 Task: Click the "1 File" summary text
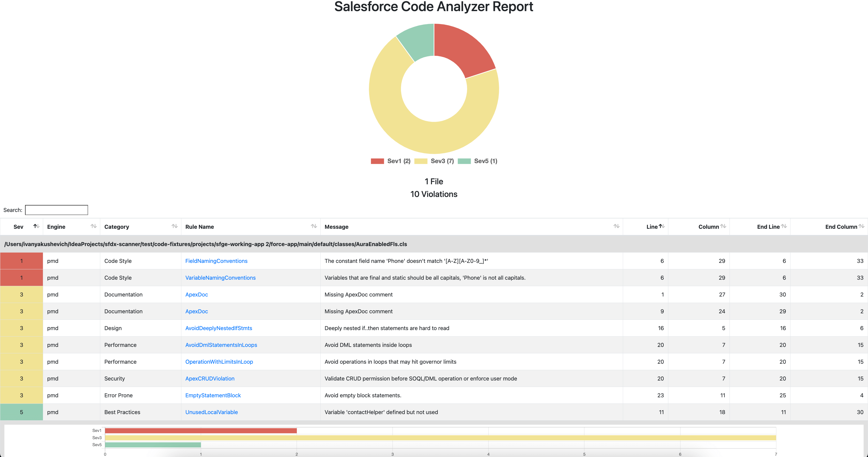434,181
